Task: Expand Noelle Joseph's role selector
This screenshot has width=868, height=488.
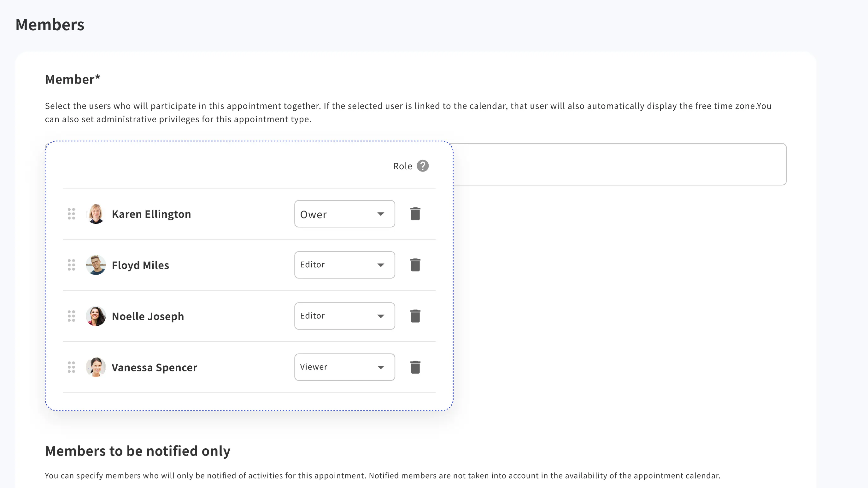Action: pyautogui.click(x=344, y=316)
